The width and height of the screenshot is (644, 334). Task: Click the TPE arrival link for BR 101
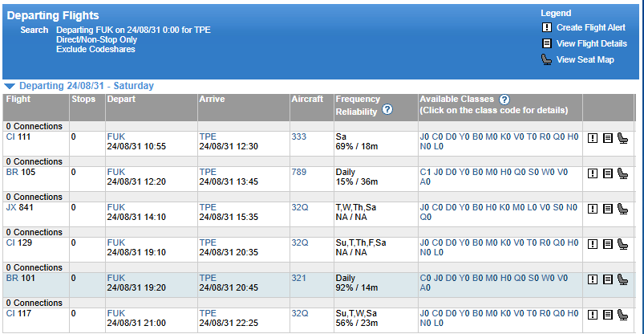coord(208,279)
